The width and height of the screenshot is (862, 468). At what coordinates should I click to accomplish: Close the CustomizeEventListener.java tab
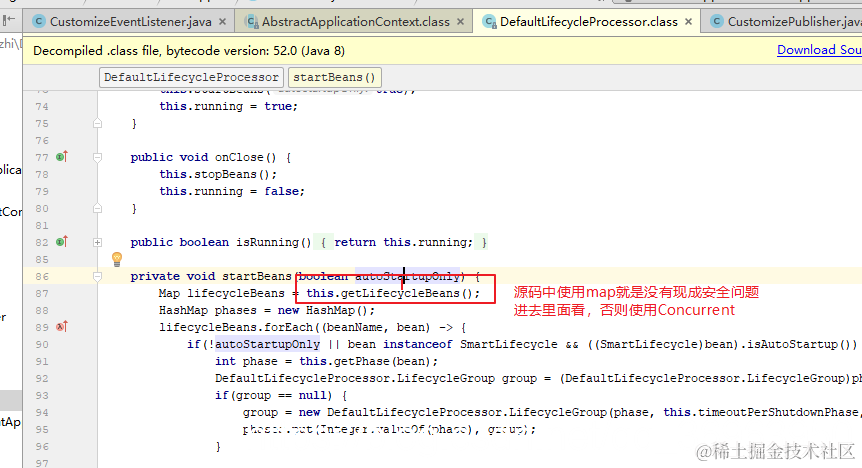click(223, 22)
